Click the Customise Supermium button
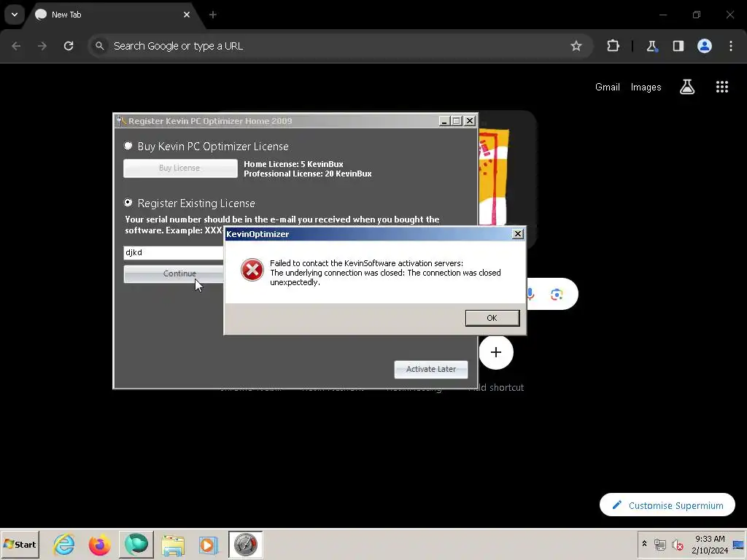Screen dimensions: 747x560 tap(667, 505)
